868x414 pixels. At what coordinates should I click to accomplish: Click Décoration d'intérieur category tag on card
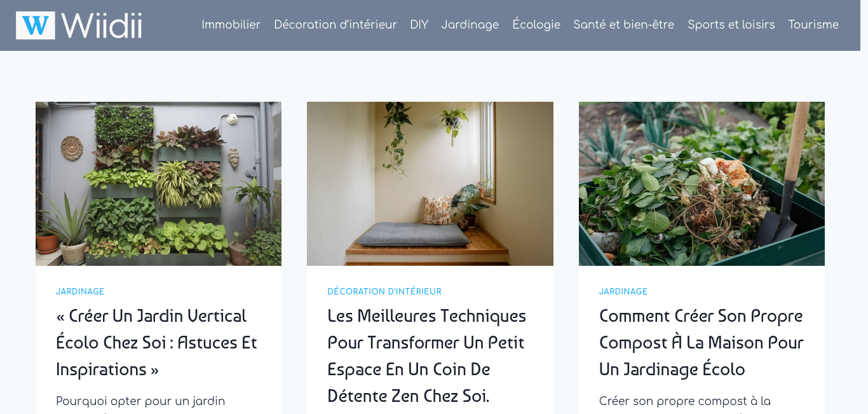(384, 292)
